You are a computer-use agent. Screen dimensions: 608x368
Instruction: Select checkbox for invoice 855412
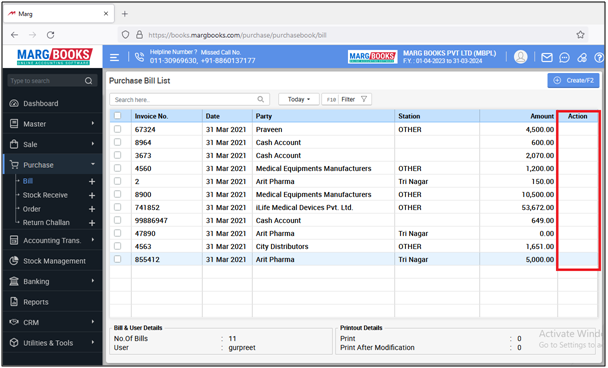(x=117, y=259)
